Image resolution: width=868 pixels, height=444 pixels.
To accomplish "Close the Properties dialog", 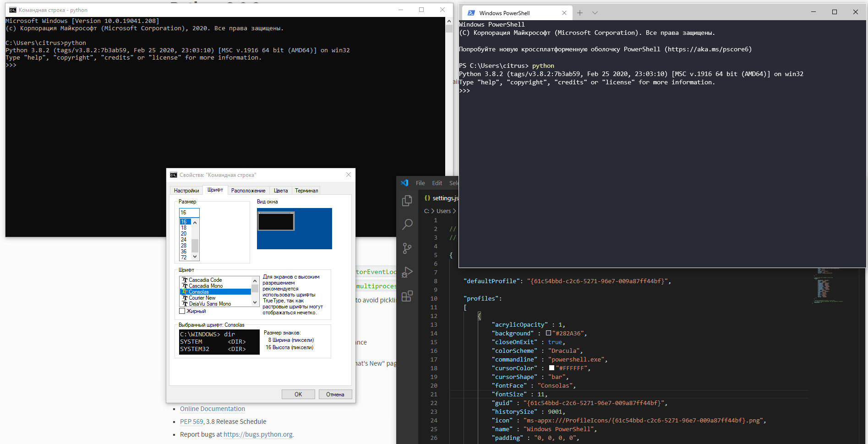I will tap(349, 175).
